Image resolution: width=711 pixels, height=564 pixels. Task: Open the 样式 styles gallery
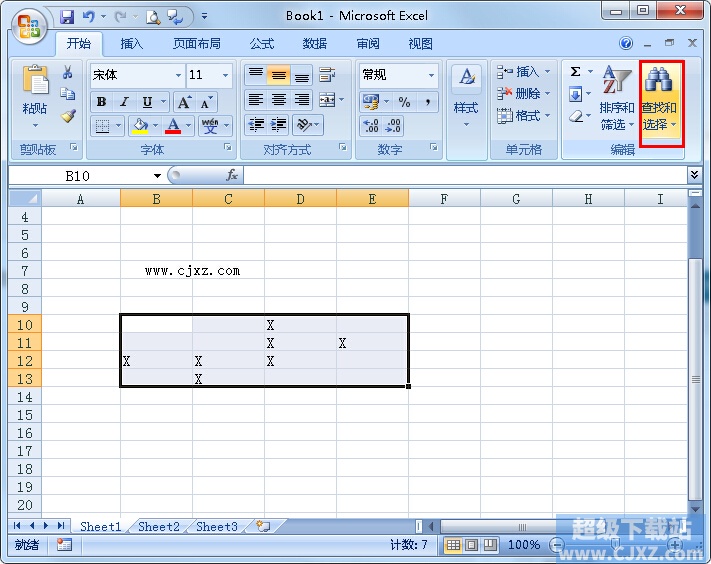click(466, 97)
